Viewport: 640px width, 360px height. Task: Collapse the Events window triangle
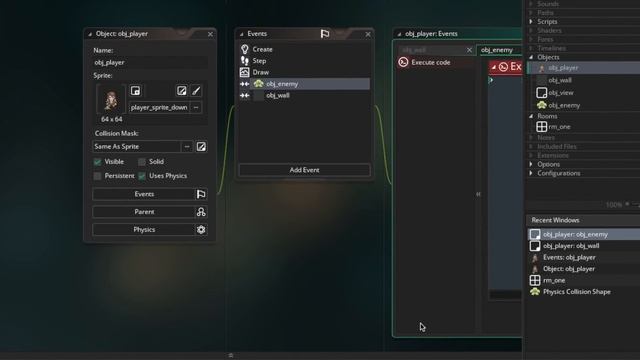(x=242, y=34)
